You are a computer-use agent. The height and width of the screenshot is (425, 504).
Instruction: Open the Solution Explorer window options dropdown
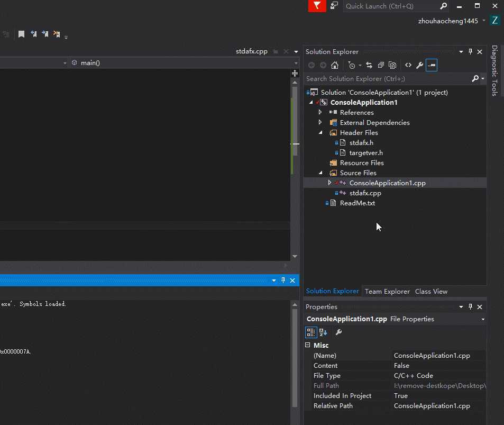point(461,51)
